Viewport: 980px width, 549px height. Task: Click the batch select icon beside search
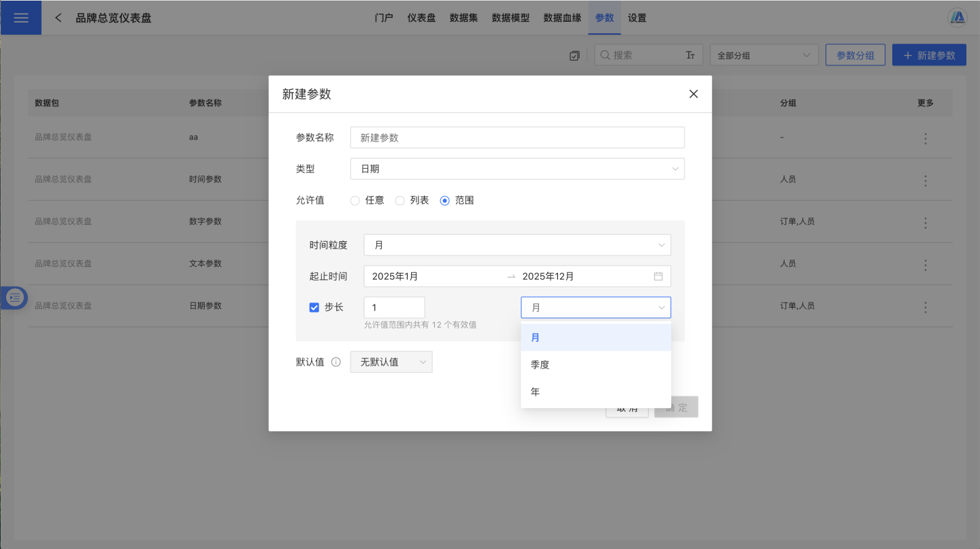[x=574, y=56]
